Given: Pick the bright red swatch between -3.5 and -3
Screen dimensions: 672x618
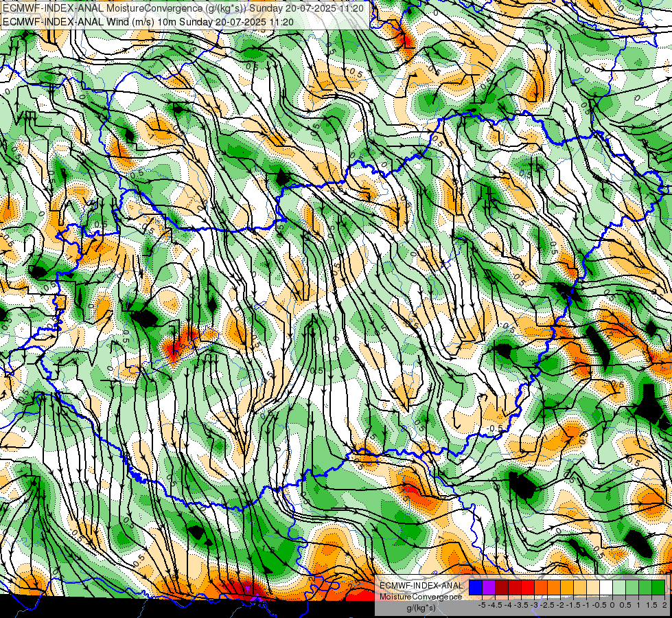Looking at the screenshot, I should tap(528, 587).
